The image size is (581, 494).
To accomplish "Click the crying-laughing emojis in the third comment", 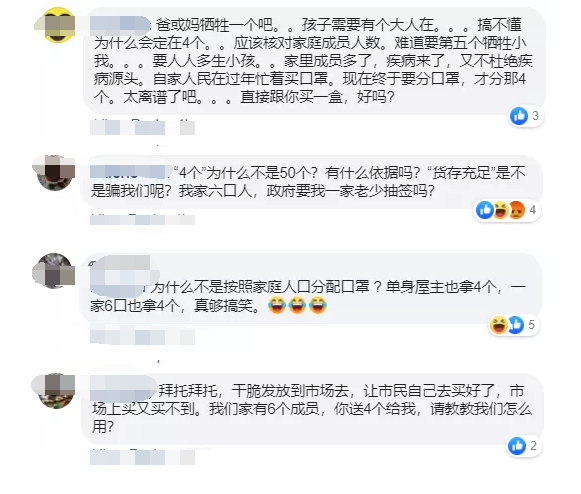I will click(298, 305).
